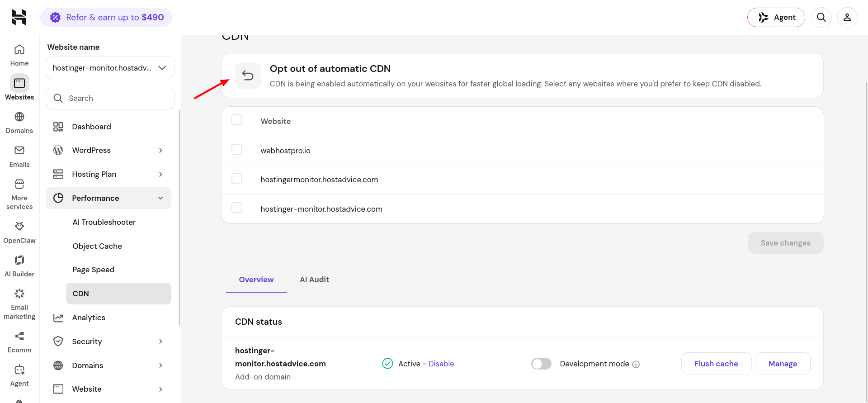Image resolution: width=868 pixels, height=403 pixels.
Task: Click the Hostinger logo icon
Action: (x=19, y=17)
